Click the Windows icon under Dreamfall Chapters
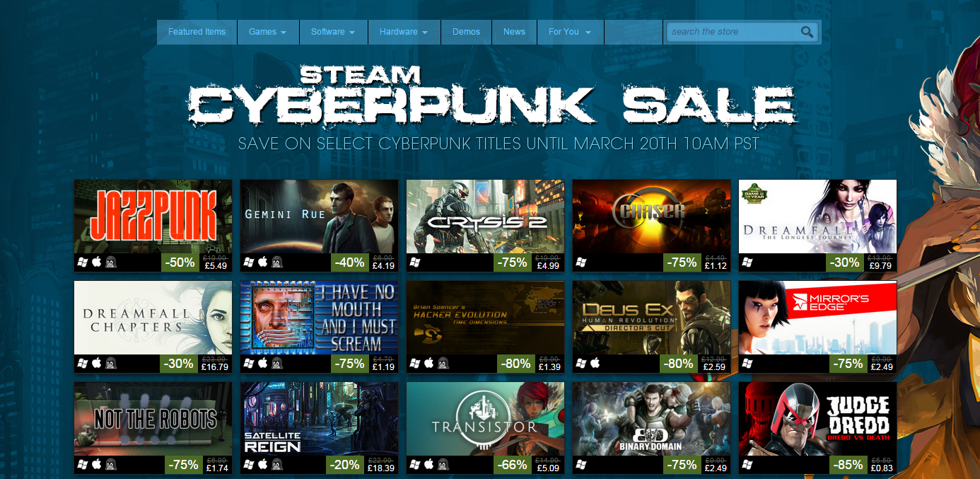Screen dimensions: 980x479 click(83, 364)
